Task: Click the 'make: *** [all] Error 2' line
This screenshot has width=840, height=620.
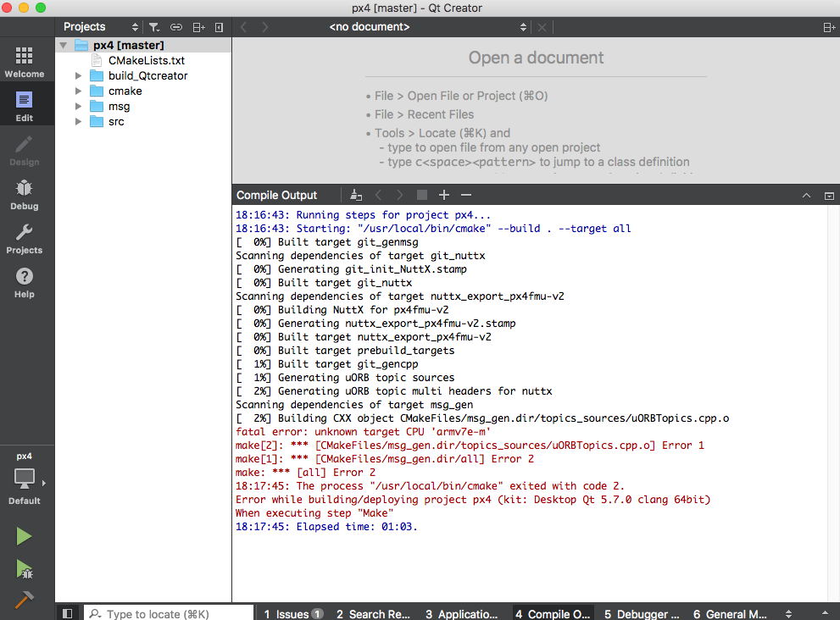Action: (305, 473)
